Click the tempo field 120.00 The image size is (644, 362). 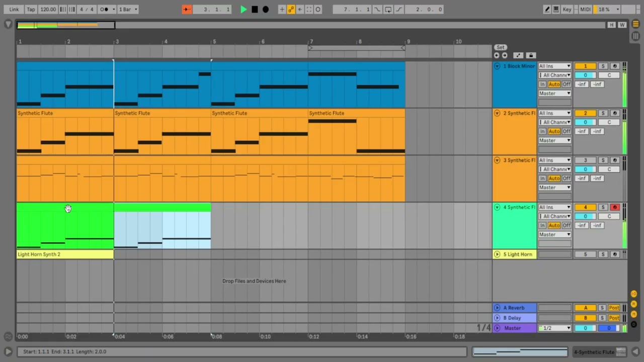48,9
